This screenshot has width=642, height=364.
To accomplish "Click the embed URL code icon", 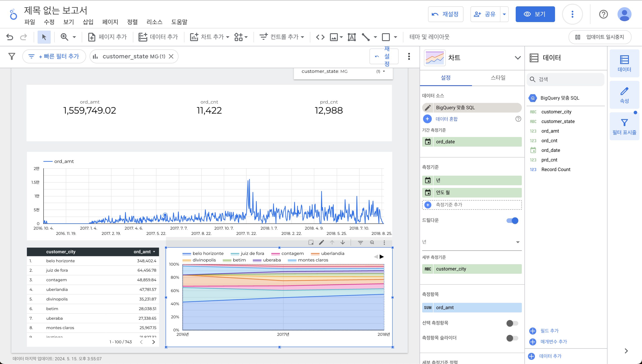I will (320, 37).
